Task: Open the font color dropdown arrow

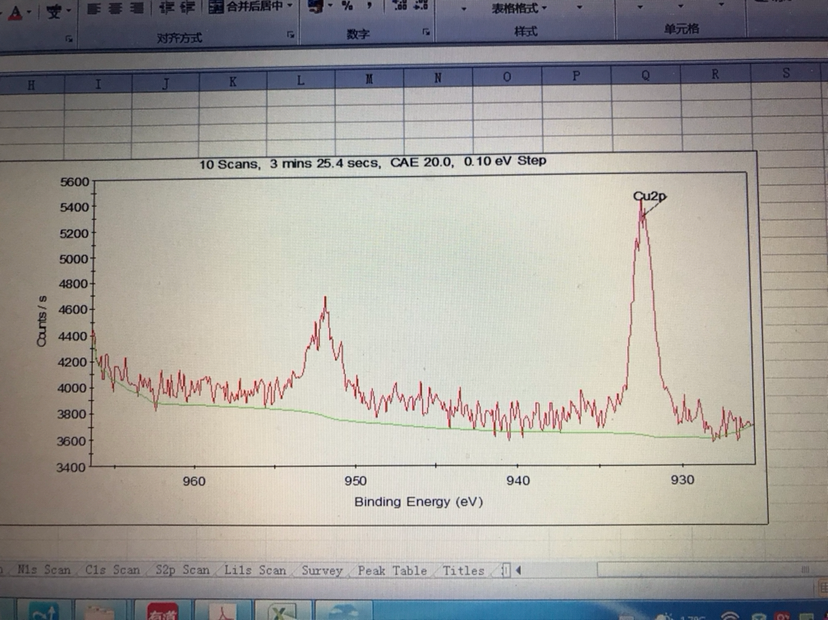Action: click(x=30, y=12)
